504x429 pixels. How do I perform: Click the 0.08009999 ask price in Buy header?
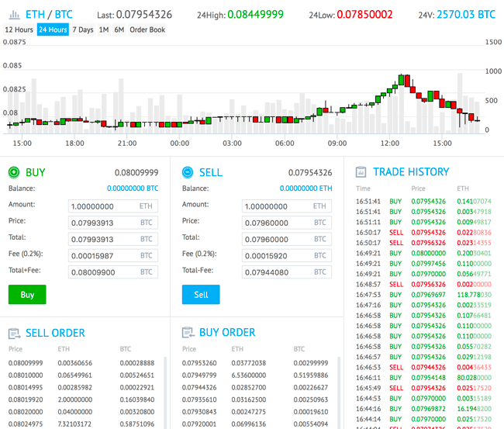point(136,173)
